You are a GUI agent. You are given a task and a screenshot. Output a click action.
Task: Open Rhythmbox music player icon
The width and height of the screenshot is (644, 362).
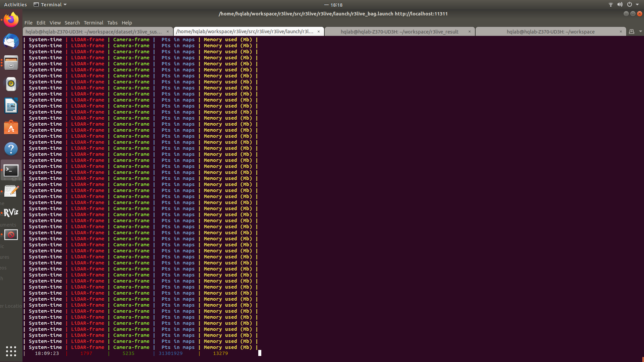(11, 84)
